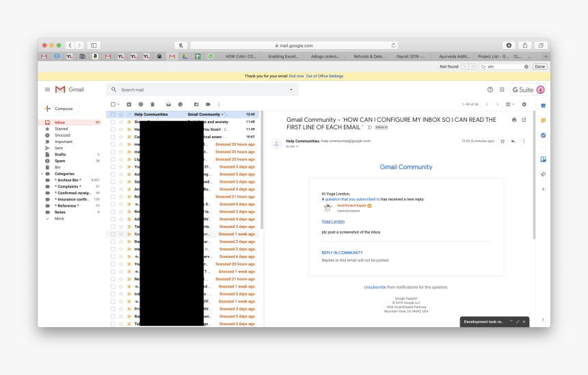Expand the Development task compose window
The image size is (588, 375).
coord(518,322)
